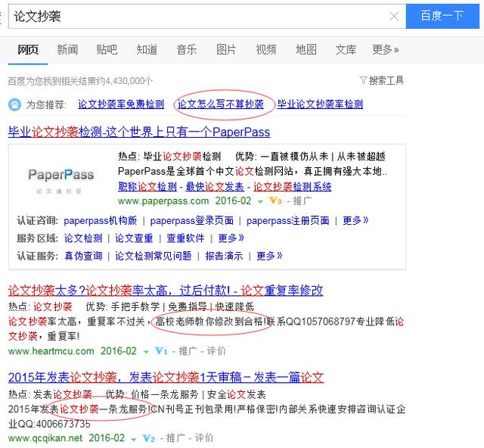Click 推广 label beside the V3 icon
The height and width of the screenshot is (448, 484).
pyautogui.click(x=302, y=201)
